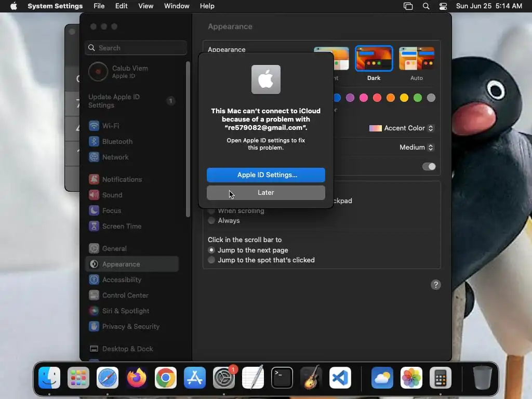Click the sidebar vertical scrollbar
Viewport: 532px width, 399px height.
point(188,139)
